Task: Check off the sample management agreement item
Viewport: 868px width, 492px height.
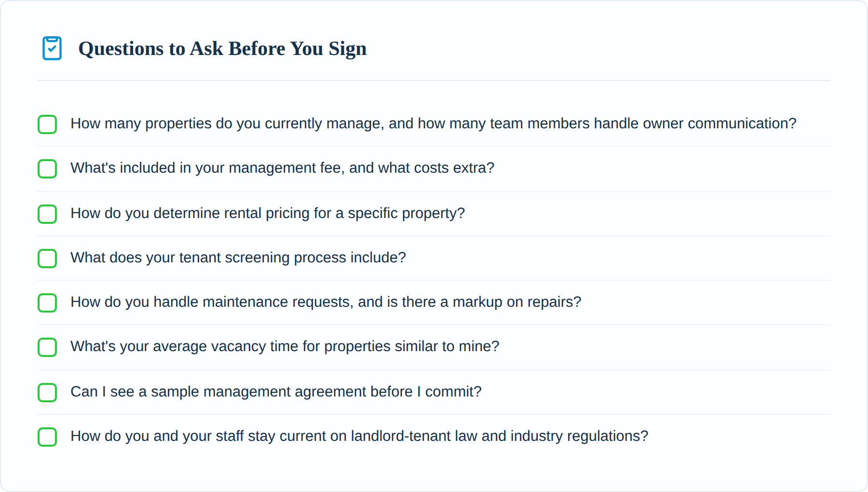Action: click(x=47, y=393)
